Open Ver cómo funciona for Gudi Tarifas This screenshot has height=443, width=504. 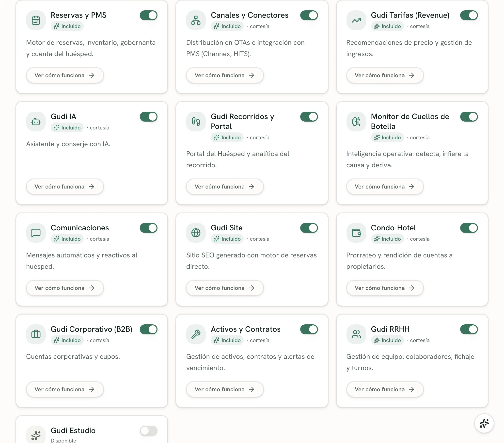[385, 75]
